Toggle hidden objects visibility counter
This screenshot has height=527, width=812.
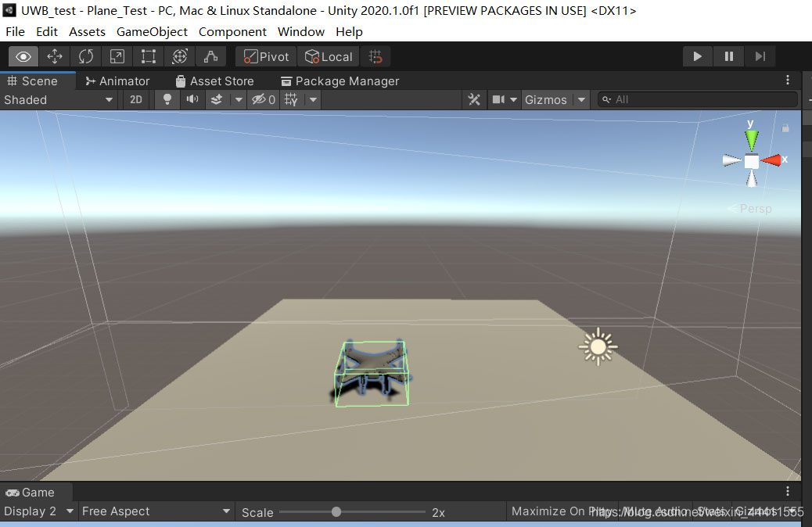tap(264, 100)
